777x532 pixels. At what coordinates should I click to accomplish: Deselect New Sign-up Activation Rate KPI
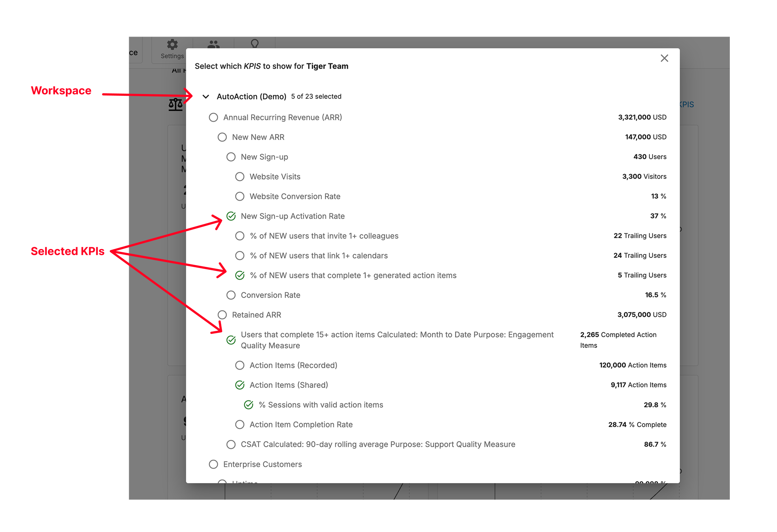coord(231,216)
